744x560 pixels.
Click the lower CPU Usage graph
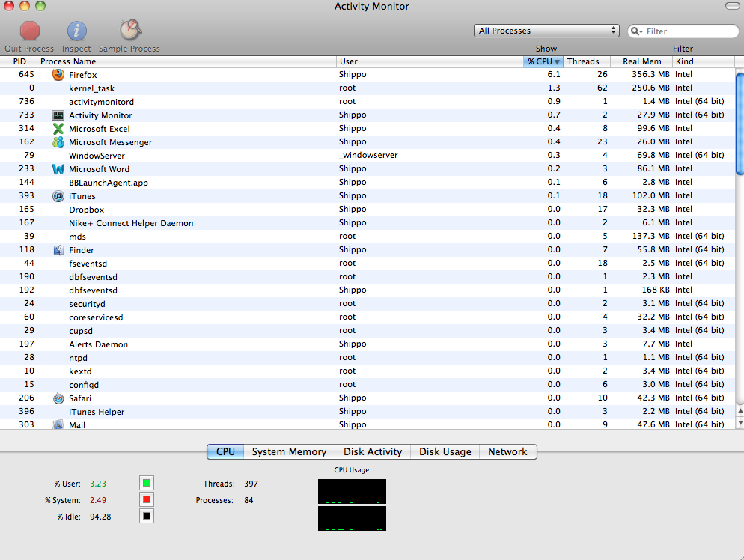352,518
